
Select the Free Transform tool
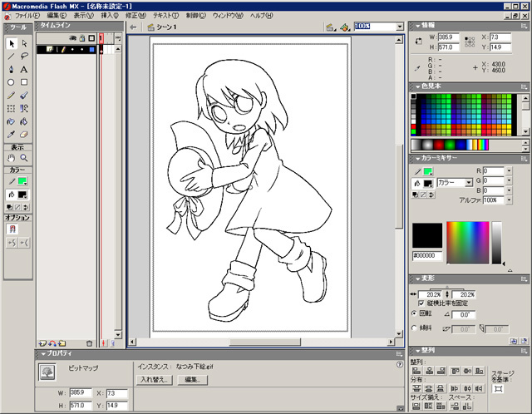click(x=11, y=109)
